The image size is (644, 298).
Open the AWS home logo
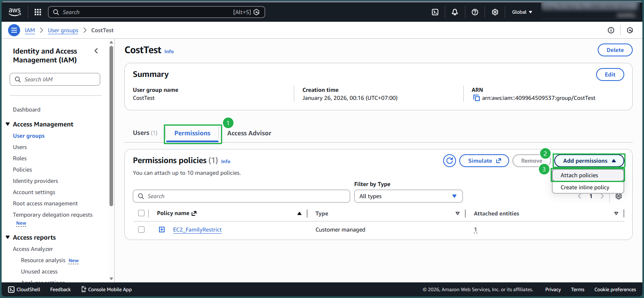[15, 12]
